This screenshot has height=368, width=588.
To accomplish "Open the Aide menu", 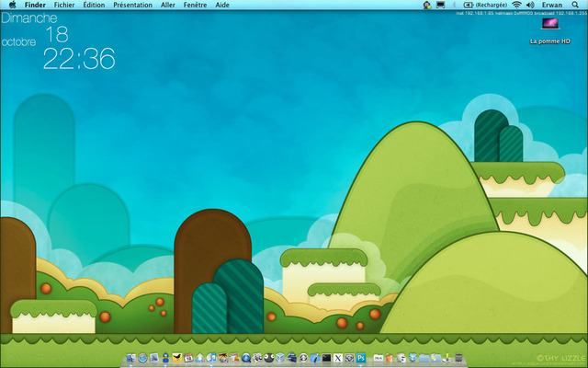I will (x=222, y=5).
